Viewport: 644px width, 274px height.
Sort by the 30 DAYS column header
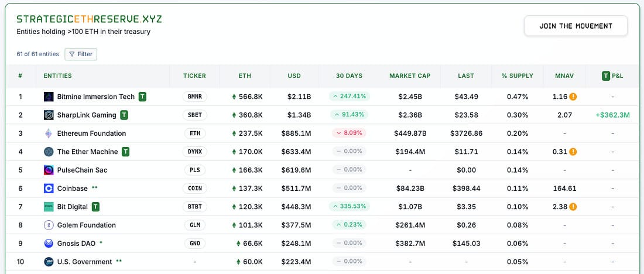(349, 76)
